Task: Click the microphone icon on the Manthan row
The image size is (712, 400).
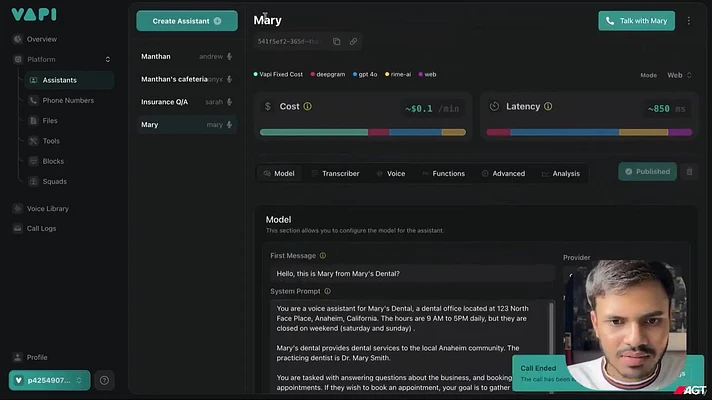Action: tap(229, 56)
